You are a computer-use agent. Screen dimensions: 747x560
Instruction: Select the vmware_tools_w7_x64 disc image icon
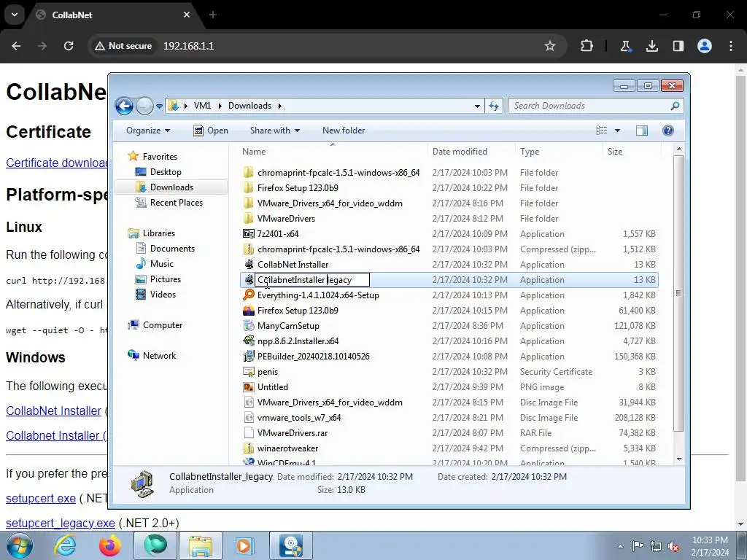(248, 418)
